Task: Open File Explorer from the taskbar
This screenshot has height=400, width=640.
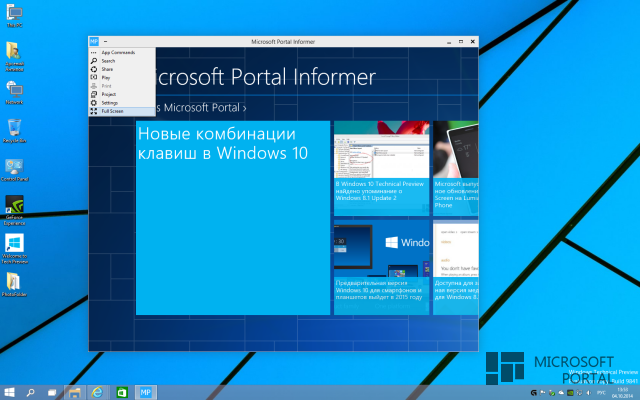Action: pyautogui.click(x=75, y=393)
